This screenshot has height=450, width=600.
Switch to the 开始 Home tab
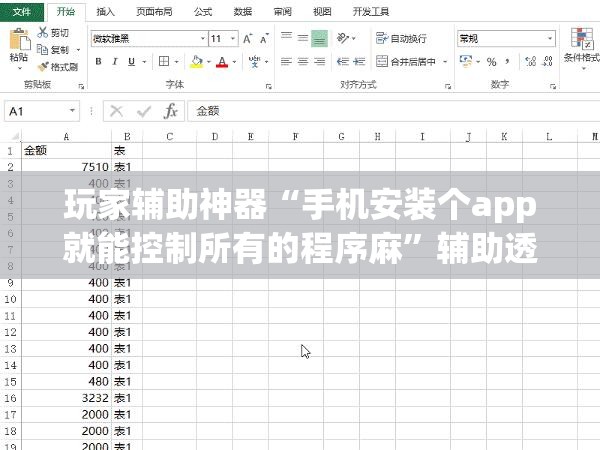(x=66, y=12)
